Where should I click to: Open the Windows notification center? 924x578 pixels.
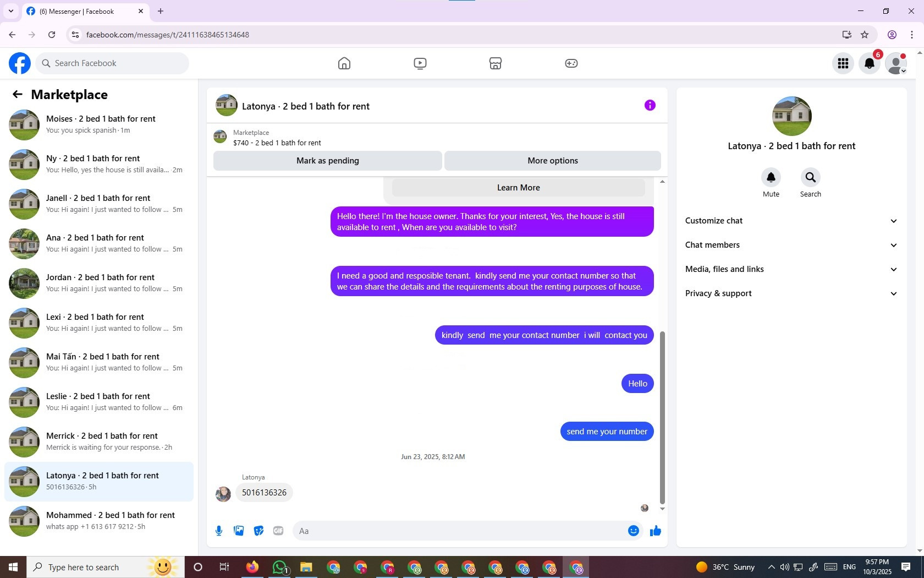click(x=906, y=567)
